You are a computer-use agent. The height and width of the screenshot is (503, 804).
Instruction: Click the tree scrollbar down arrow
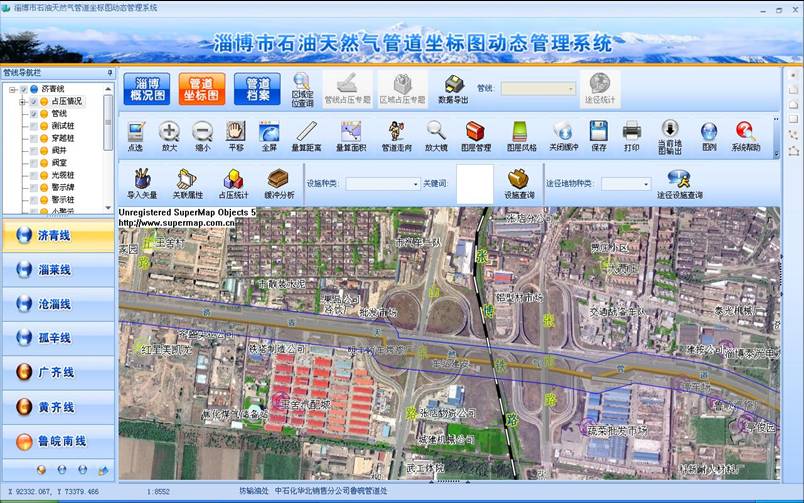[x=108, y=208]
